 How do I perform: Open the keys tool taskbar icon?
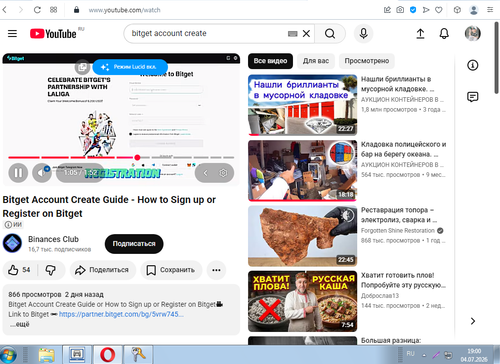click(x=138, y=355)
